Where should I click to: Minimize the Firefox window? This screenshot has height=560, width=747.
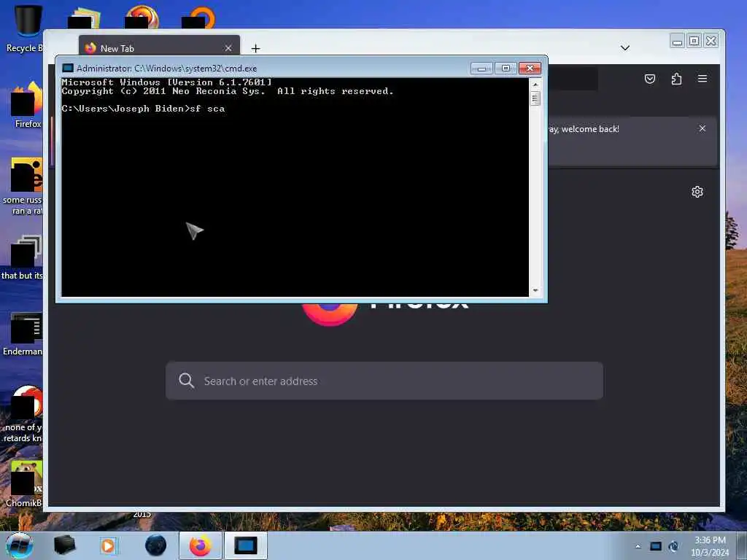677,42
